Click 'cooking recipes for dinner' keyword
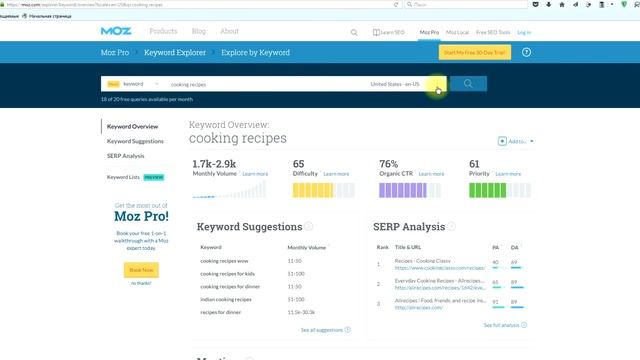 coord(230,287)
